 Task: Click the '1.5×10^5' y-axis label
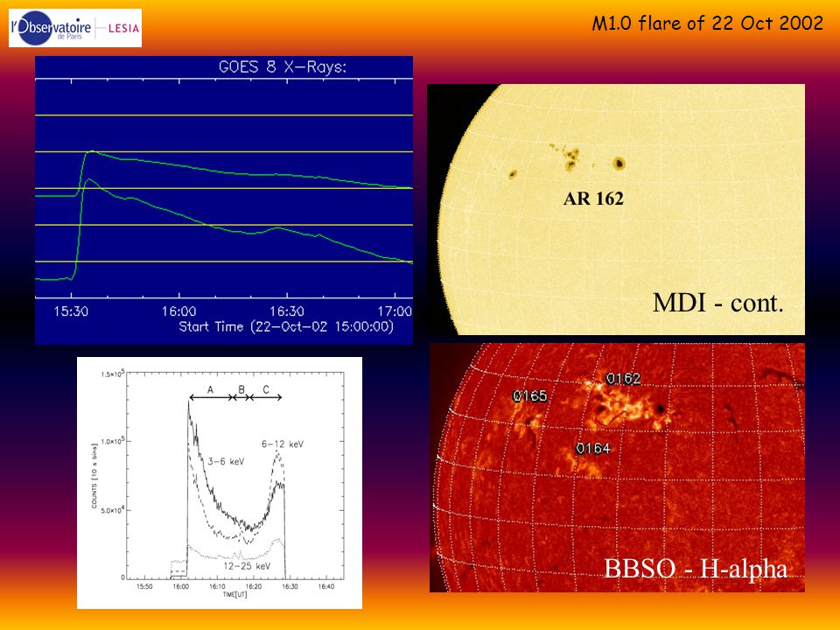click(x=112, y=374)
